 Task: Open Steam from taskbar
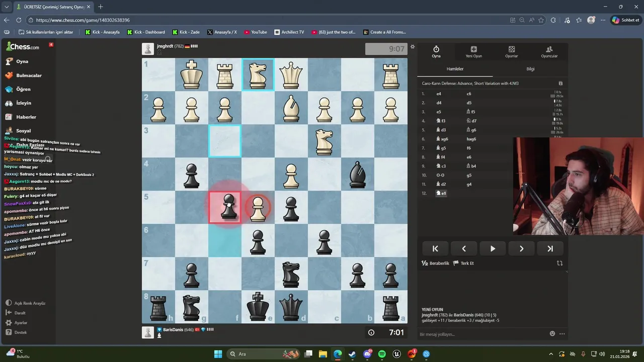(x=352, y=354)
